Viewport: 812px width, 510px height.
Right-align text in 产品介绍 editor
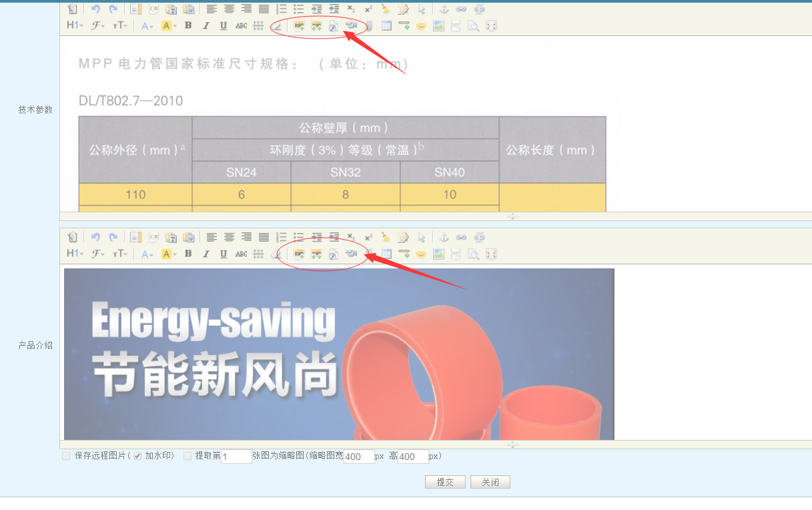(246, 237)
